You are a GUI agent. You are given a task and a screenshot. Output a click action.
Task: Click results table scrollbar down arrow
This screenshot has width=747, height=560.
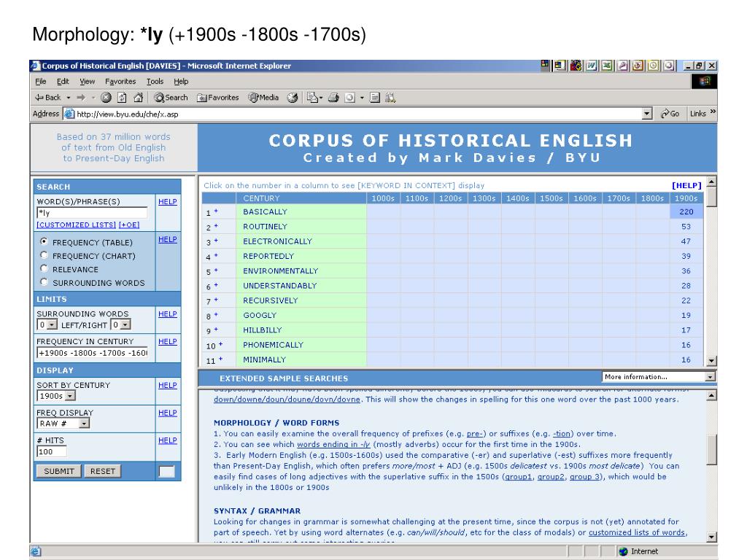point(711,361)
